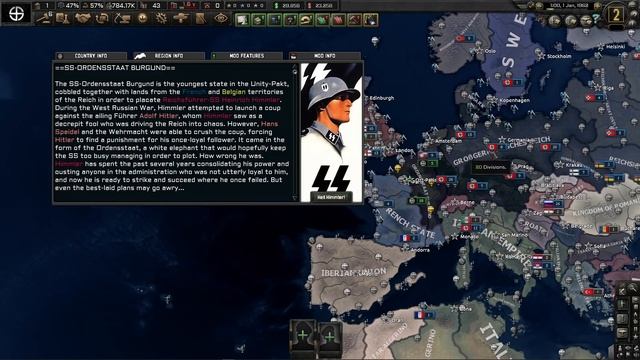The image size is (640, 360).
Task: Switch to the Mod Features tab
Action: (247, 56)
